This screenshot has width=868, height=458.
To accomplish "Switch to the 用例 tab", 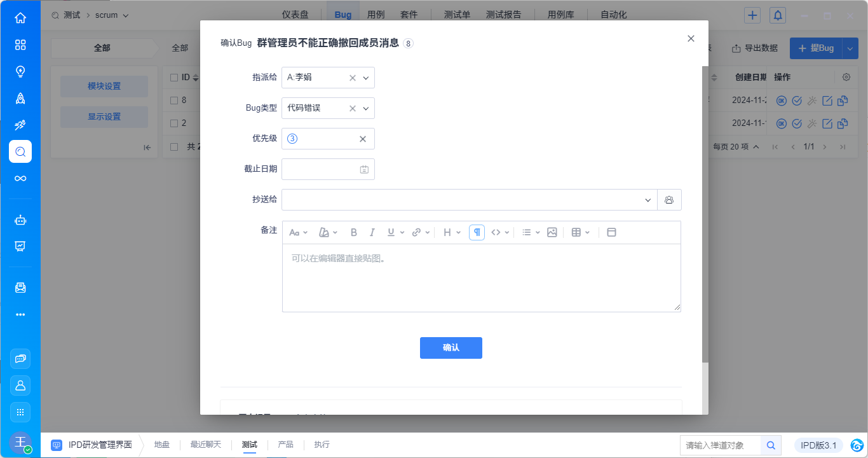I will [x=376, y=15].
